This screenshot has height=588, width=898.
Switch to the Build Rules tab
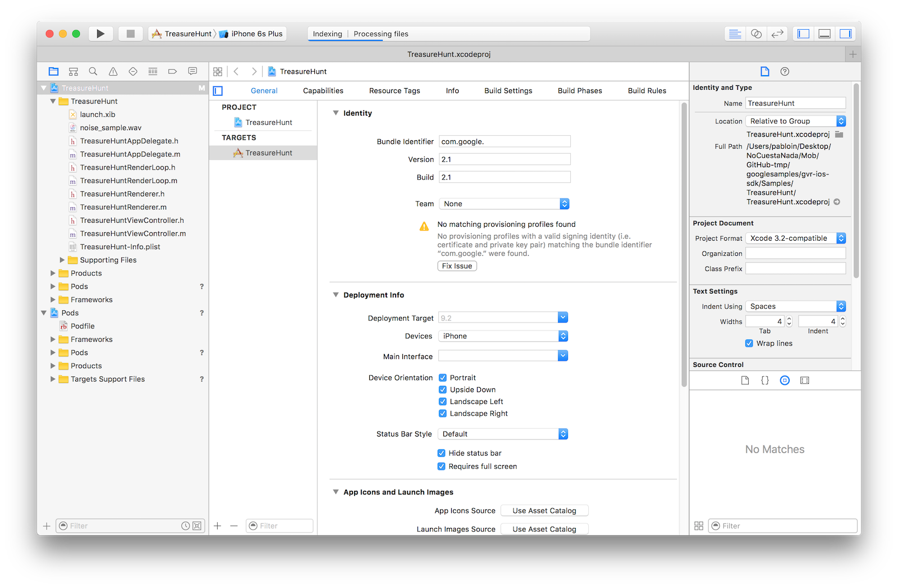tap(647, 91)
